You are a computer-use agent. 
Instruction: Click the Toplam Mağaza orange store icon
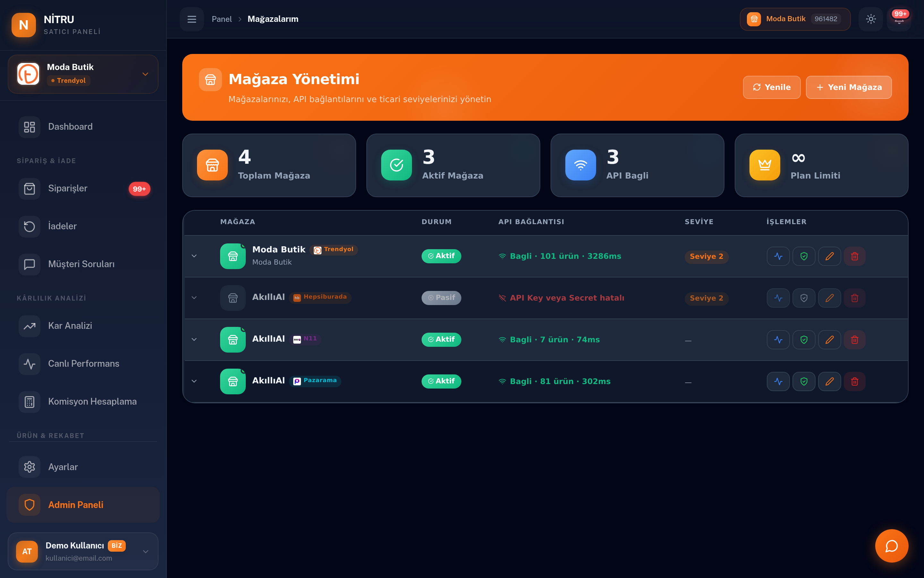click(212, 165)
